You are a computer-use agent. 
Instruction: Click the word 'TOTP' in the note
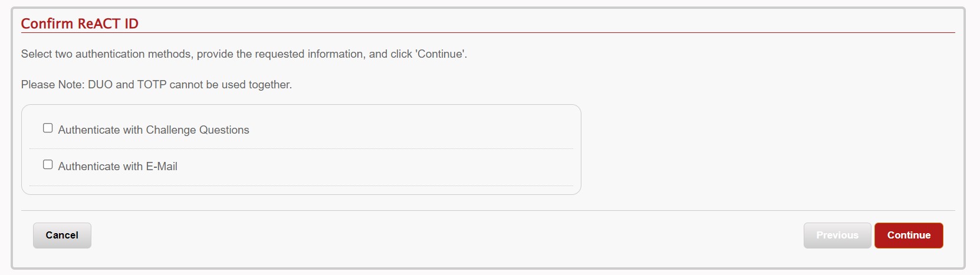click(152, 85)
